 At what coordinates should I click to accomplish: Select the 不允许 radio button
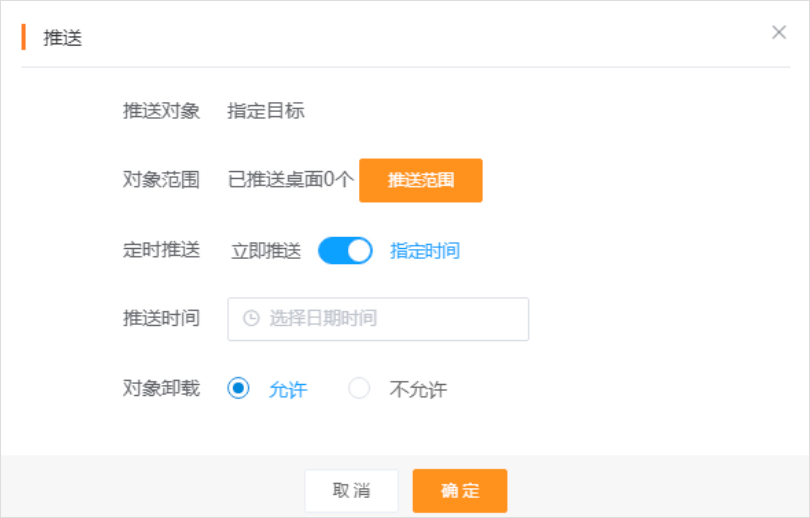coord(359,389)
